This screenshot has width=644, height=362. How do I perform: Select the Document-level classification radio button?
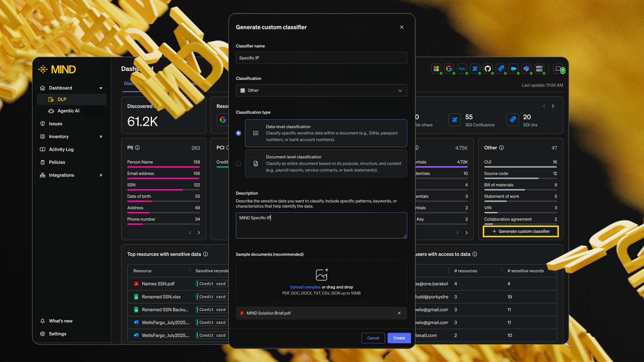point(239,164)
